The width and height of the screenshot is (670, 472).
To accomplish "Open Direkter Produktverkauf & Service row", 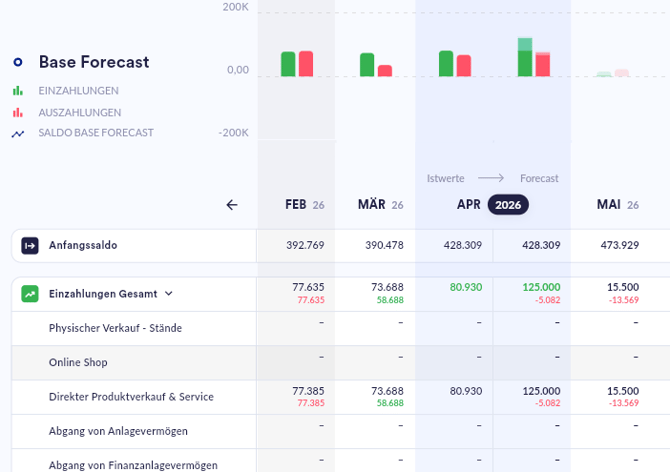I will point(131,397).
